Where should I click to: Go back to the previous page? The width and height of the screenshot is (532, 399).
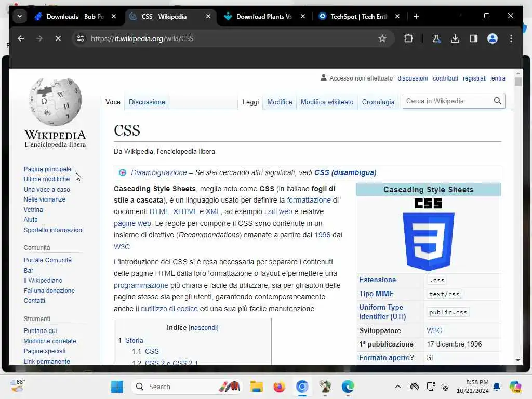coord(21,38)
